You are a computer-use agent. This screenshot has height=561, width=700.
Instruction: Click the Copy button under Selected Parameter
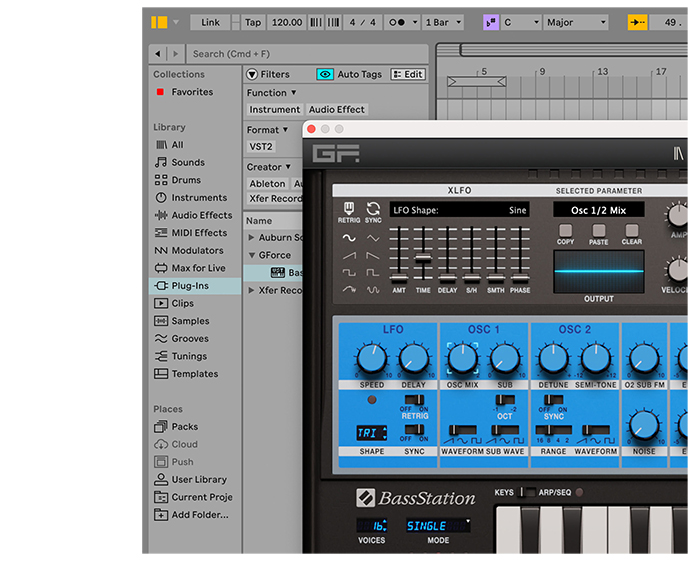point(566,231)
